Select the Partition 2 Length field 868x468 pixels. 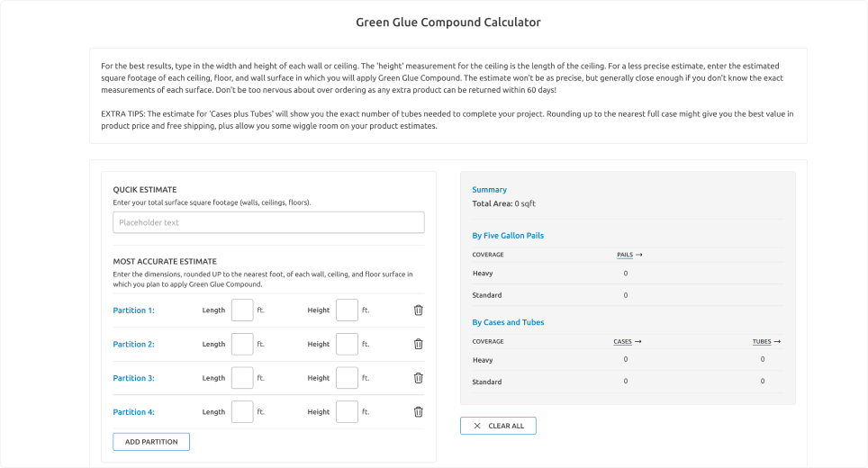pos(242,344)
